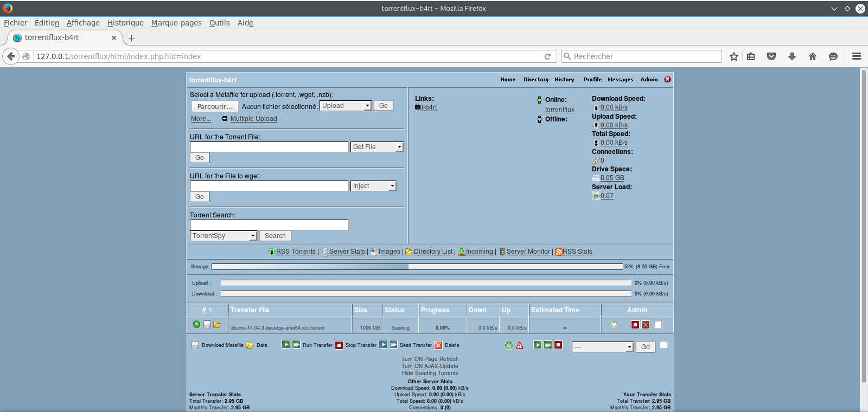Open the Outils menu

219,23
